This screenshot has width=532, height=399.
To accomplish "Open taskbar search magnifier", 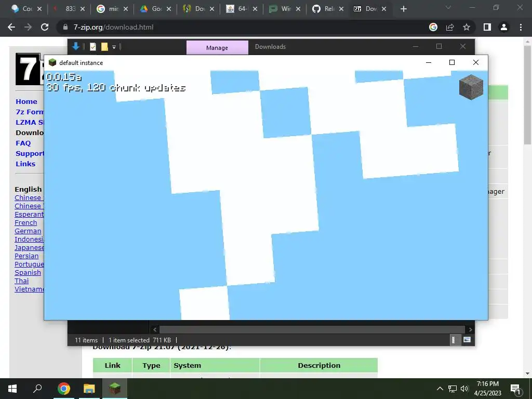I will point(37,389).
